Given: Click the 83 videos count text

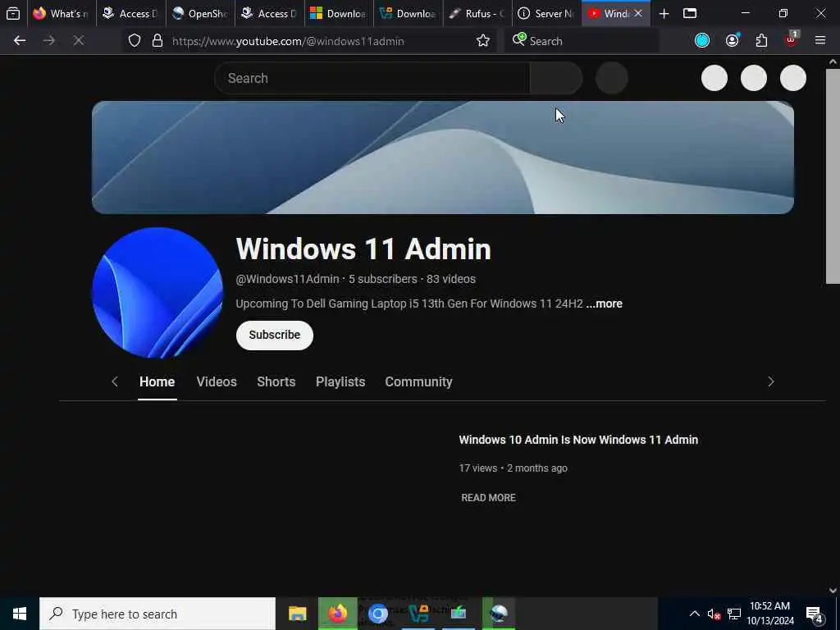Looking at the screenshot, I should coord(451,279).
